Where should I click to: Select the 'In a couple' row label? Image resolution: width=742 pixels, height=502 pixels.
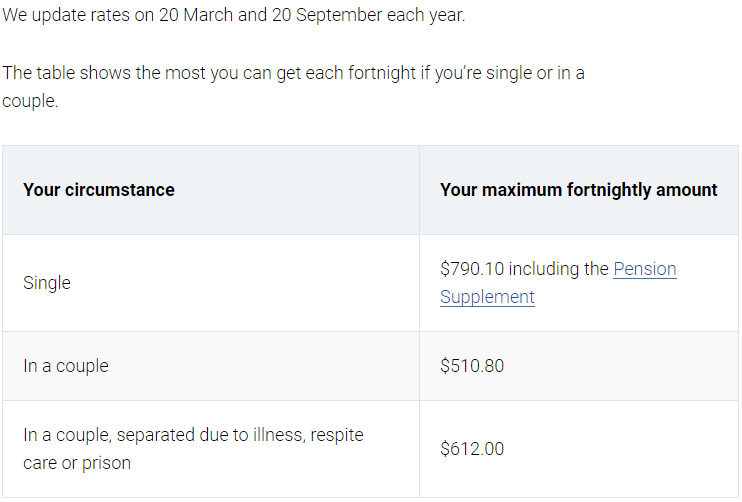(x=66, y=366)
